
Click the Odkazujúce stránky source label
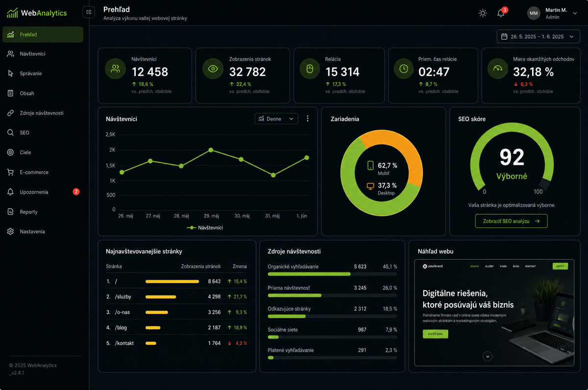(289, 309)
